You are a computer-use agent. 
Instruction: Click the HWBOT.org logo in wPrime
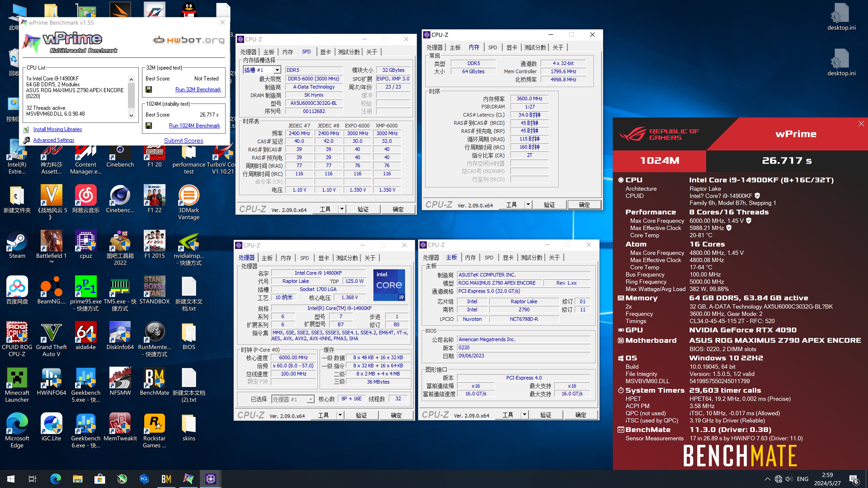click(x=189, y=40)
